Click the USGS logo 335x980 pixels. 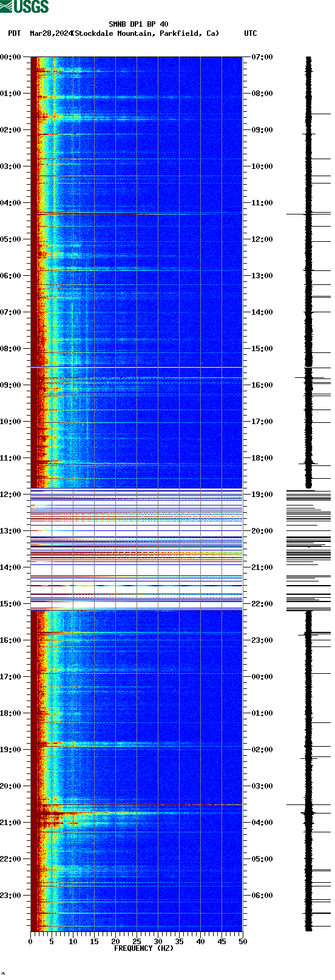click(24, 7)
